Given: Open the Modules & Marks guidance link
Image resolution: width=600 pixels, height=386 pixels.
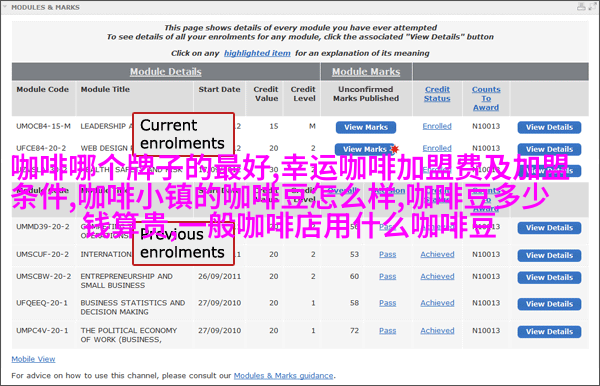Looking at the screenshot, I should coord(284,376).
